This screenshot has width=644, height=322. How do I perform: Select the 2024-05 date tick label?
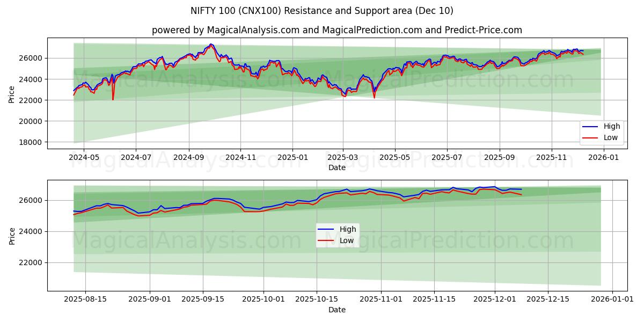tap(83, 156)
